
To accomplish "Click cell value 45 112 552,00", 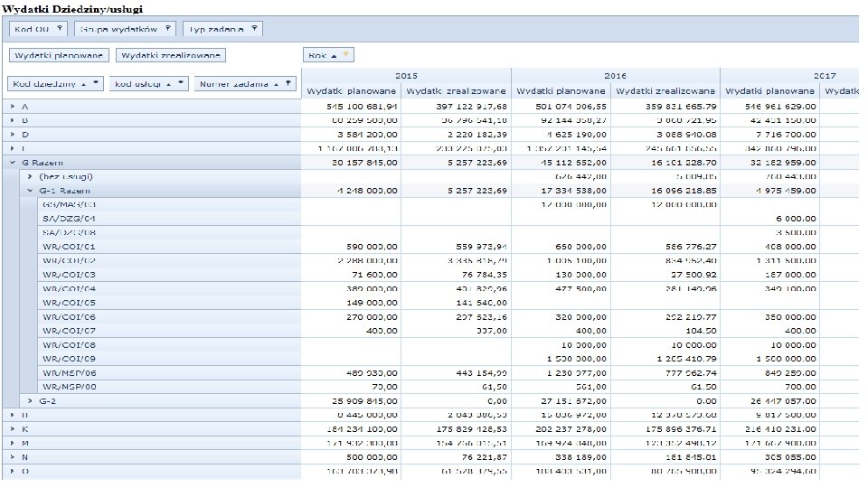I will pyautogui.click(x=574, y=163).
